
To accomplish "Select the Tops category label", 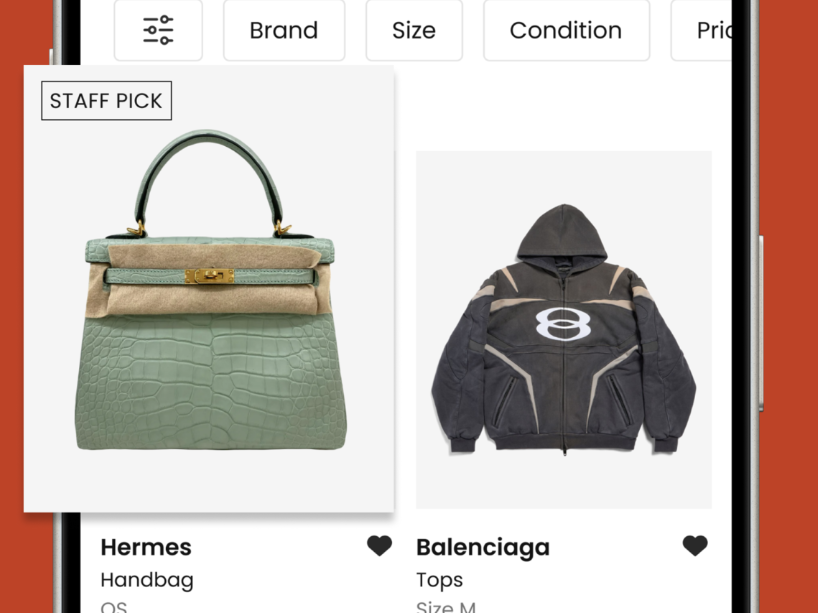I will click(x=439, y=580).
